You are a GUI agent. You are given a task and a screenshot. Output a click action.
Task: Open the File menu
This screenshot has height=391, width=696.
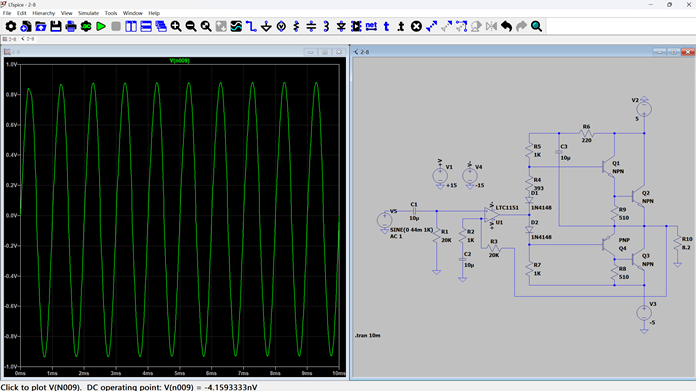7,13
